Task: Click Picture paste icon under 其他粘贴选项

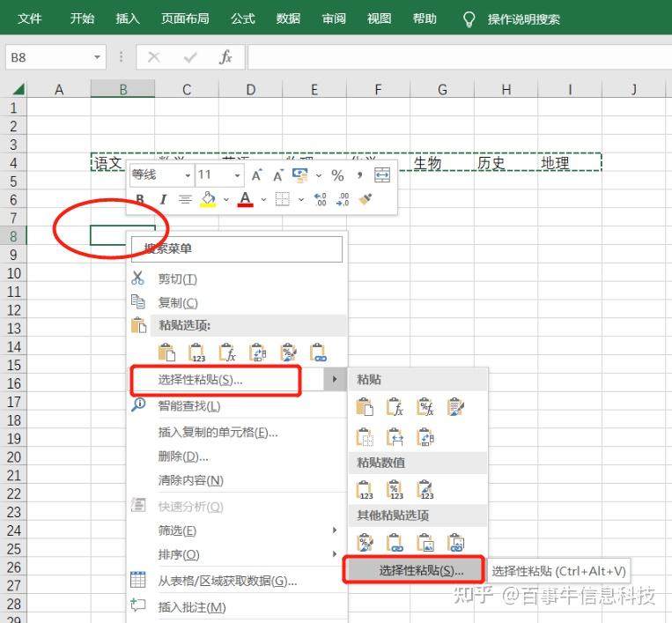Action: click(425, 543)
